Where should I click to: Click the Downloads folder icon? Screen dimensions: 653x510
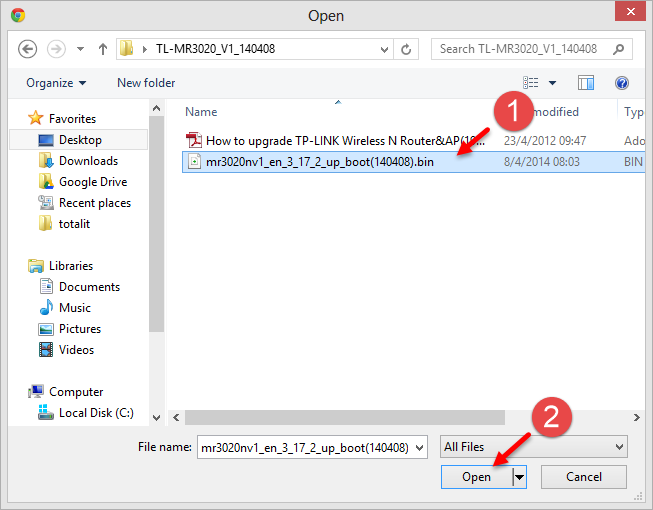(x=46, y=161)
